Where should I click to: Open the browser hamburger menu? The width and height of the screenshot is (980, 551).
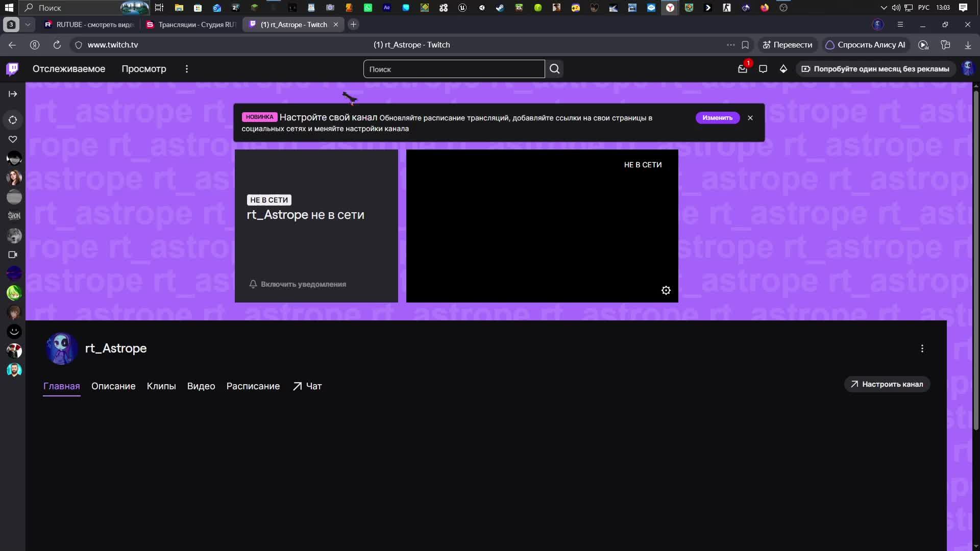pyautogui.click(x=900, y=24)
